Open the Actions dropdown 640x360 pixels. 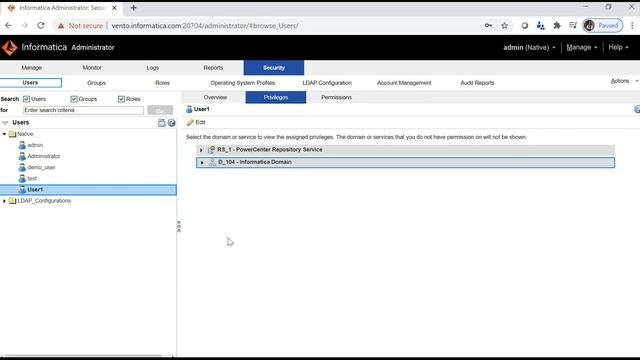624,81
